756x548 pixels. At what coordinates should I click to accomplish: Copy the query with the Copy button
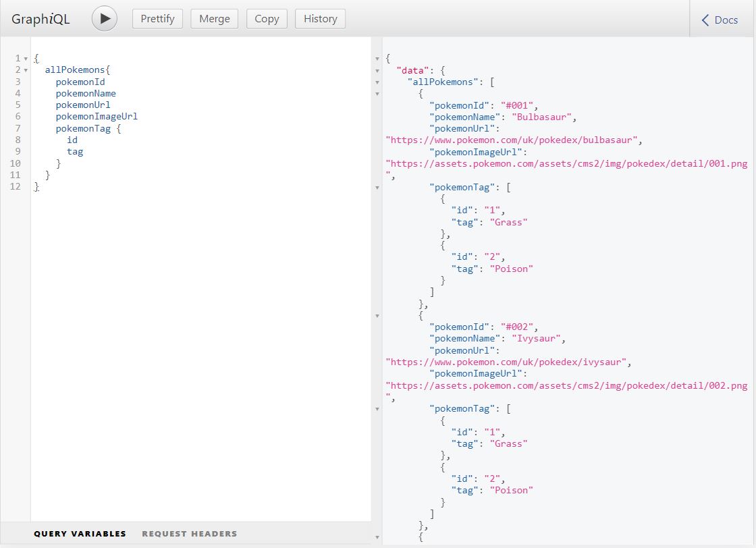(x=267, y=19)
